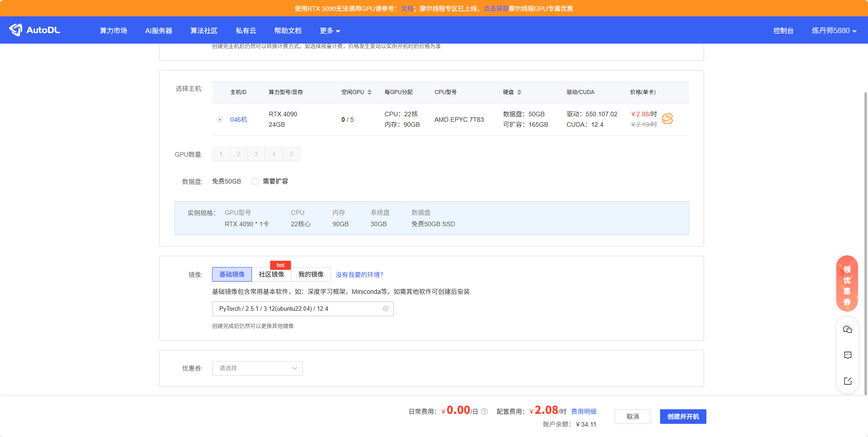Select the 046机 host radio button
This screenshot has width=868, height=437.
219,119
